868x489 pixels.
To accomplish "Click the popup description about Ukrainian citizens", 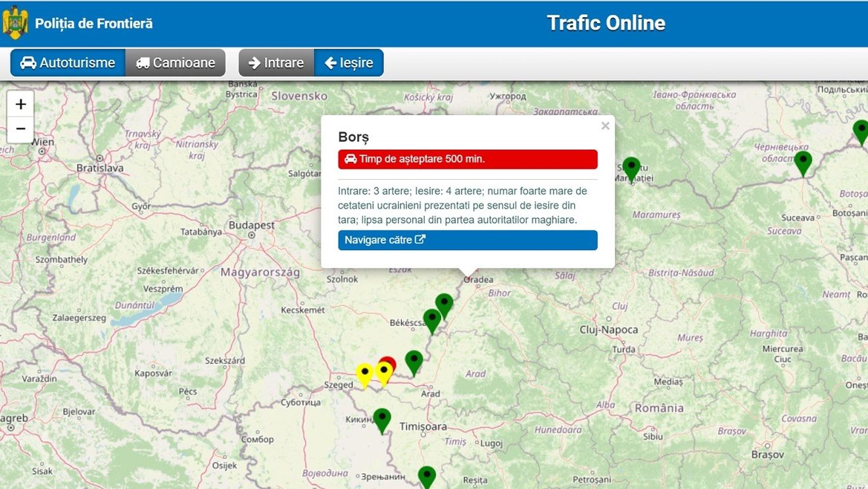I will coord(463,205).
